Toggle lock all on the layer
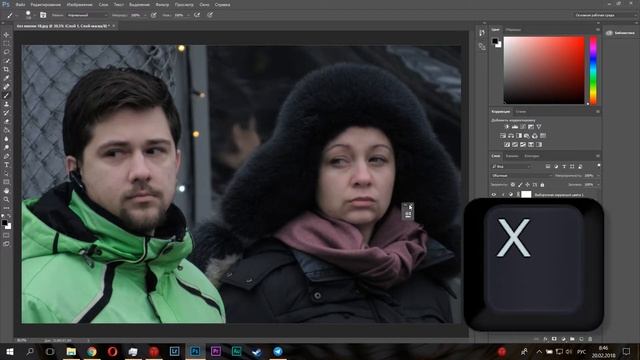Viewport: 640px width, 360px height. coord(542,185)
